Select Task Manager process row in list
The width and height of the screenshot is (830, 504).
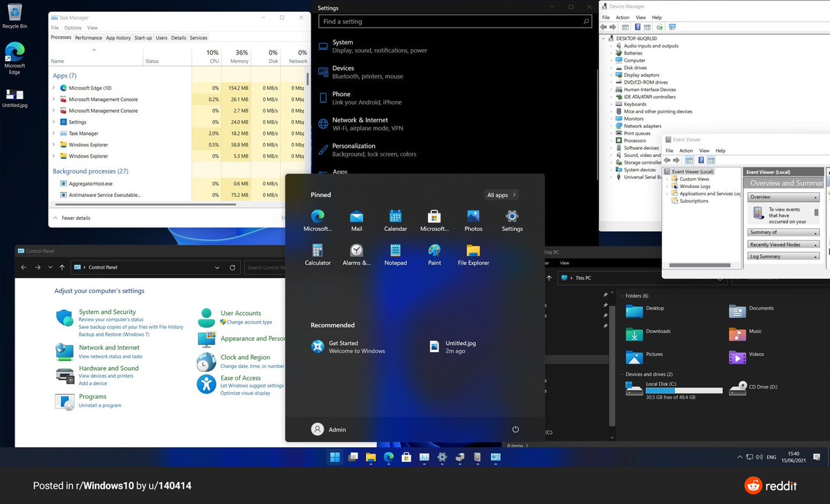coord(180,133)
